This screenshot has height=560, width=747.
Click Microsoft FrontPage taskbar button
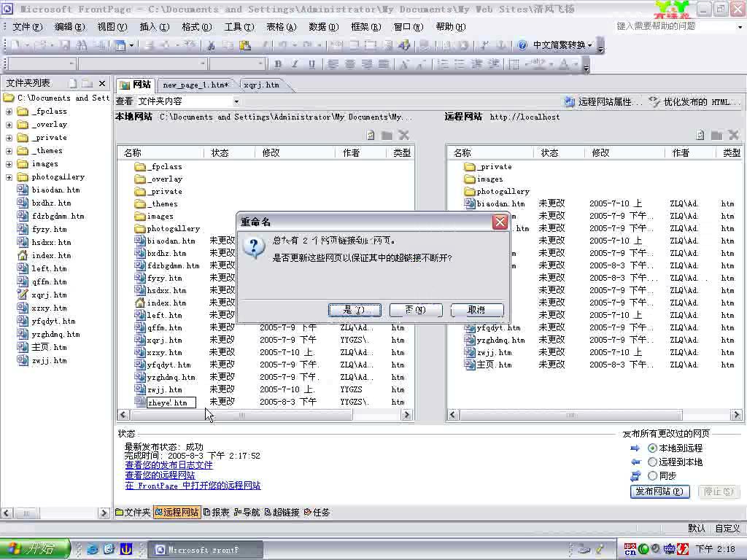(206, 550)
